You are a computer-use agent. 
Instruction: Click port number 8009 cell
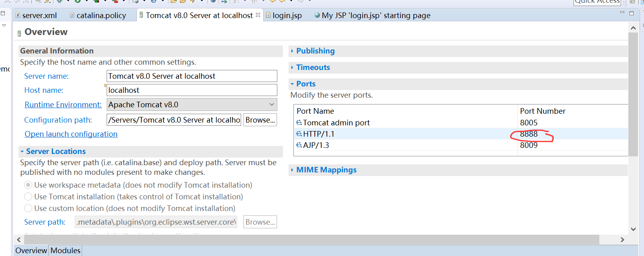pos(529,145)
